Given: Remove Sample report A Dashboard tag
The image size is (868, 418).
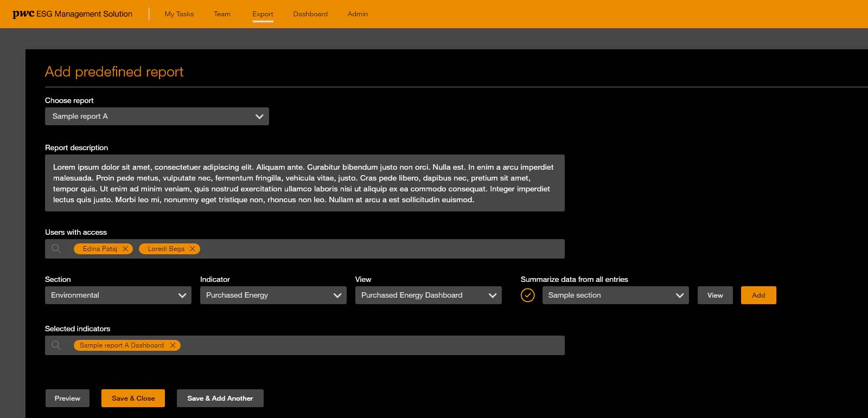Looking at the screenshot, I should (x=173, y=345).
